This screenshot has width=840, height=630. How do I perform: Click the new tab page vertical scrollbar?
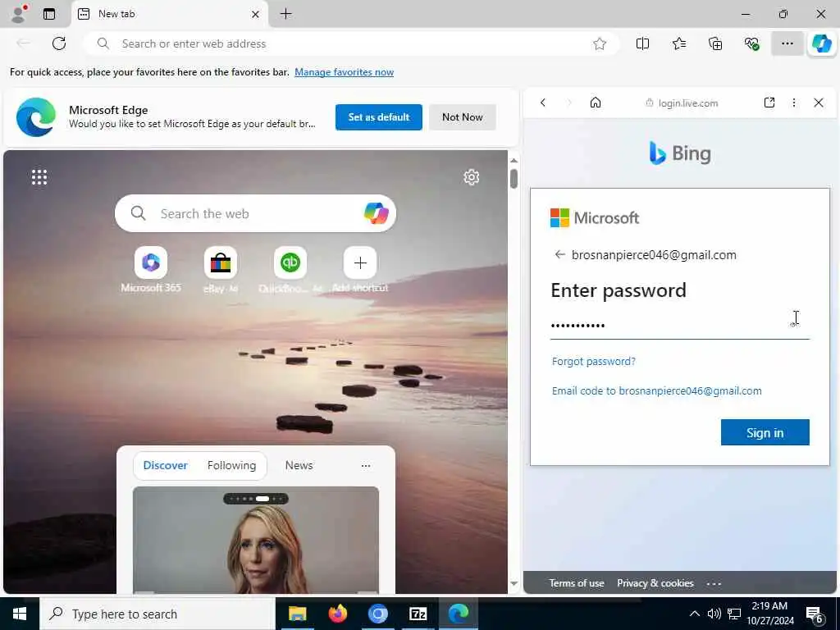pyautogui.click(x=514, y=179)
